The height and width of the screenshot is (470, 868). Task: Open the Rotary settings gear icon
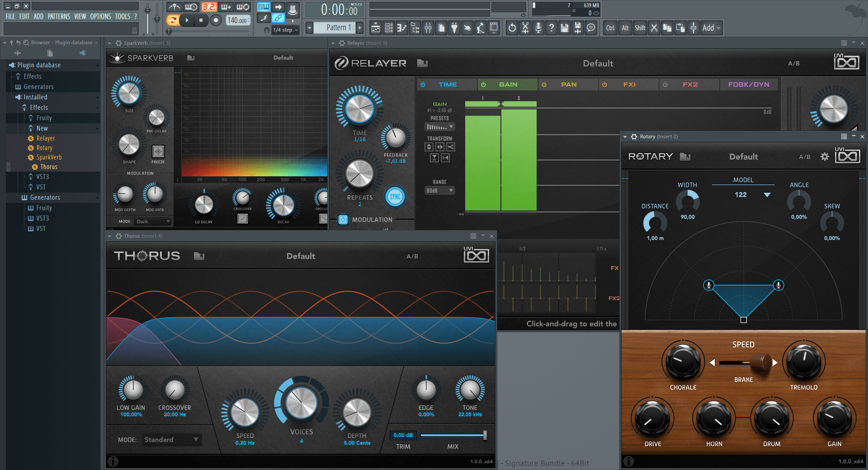825,157
